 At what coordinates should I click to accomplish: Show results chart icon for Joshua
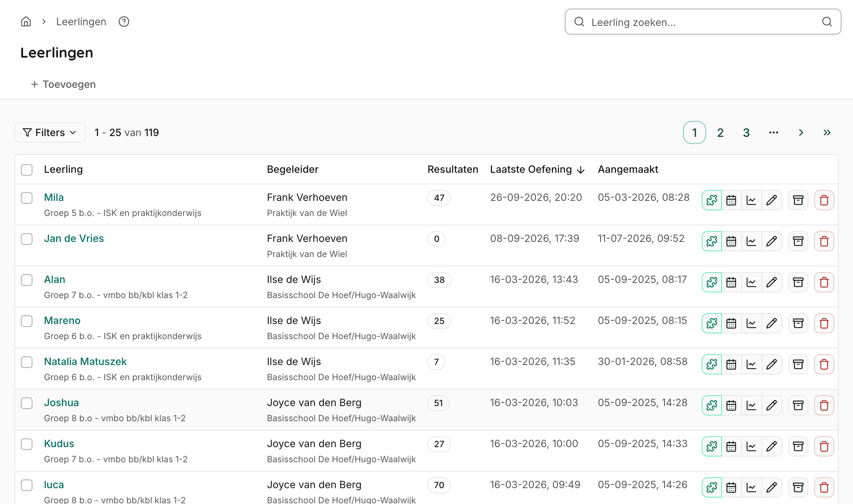[751, 405]
